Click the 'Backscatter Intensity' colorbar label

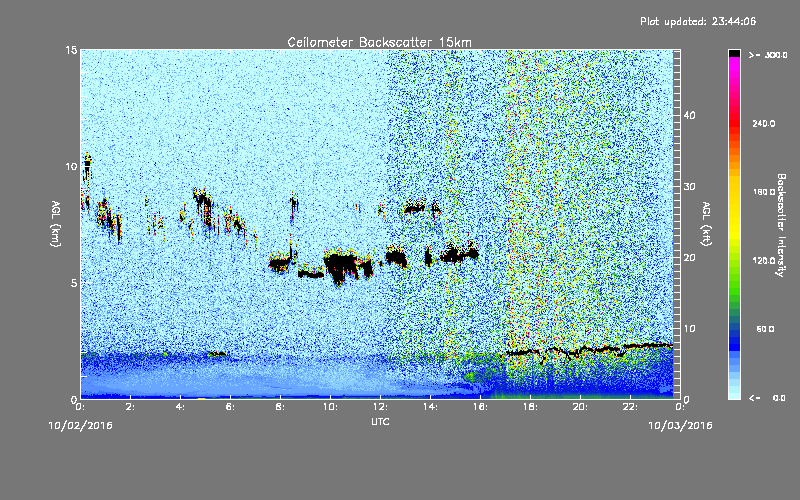[x=781, y=225]
